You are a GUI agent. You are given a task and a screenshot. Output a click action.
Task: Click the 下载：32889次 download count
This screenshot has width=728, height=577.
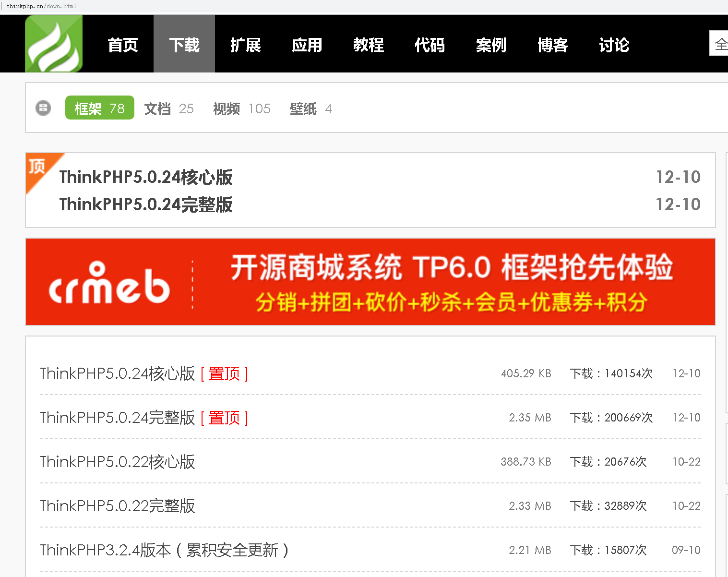[608, 506]
